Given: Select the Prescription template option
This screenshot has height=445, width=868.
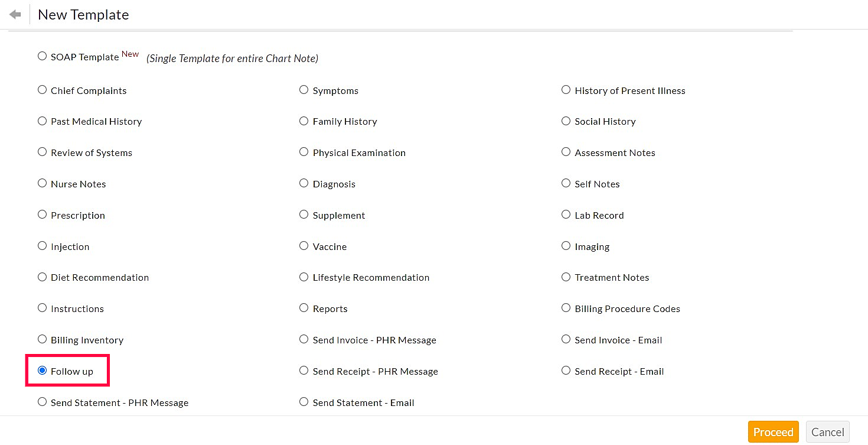Looking at the screenshot, I should 42,215.
